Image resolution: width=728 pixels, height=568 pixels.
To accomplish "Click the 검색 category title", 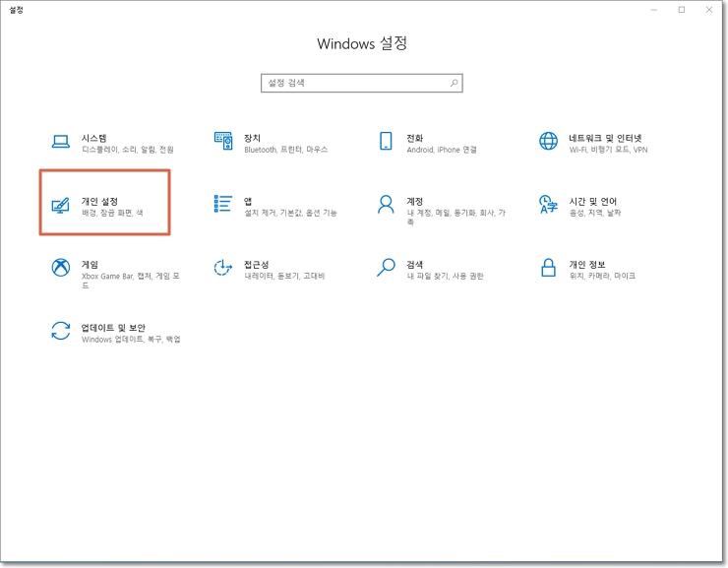I will click(414, 264).
